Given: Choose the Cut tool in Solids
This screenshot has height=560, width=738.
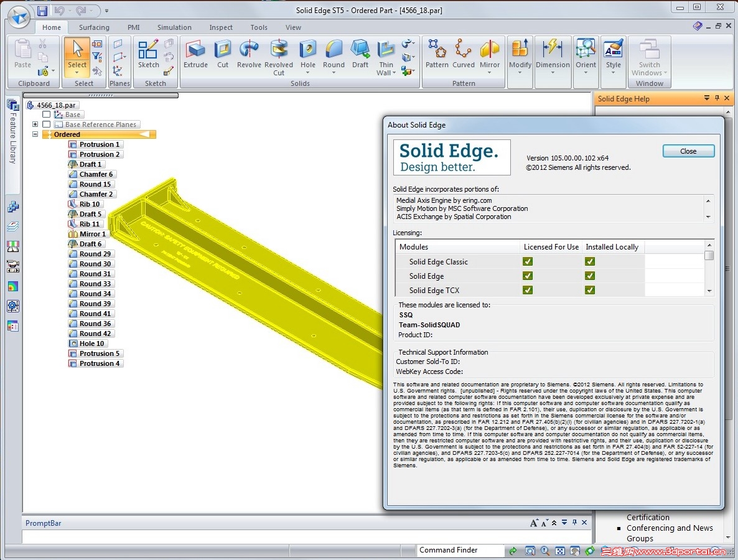Looking at the screenshot, I should [223, 55].
